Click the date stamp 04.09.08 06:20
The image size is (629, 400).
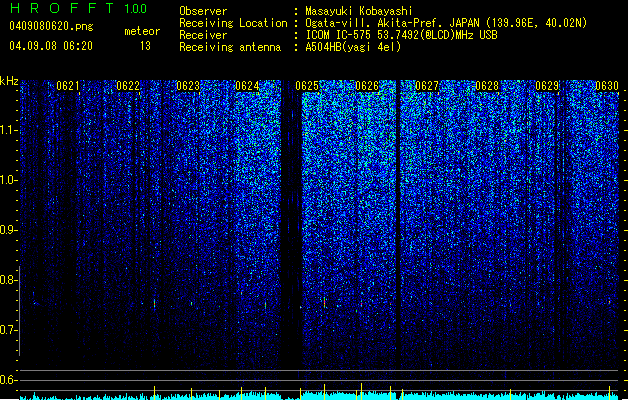coord(51,46)
